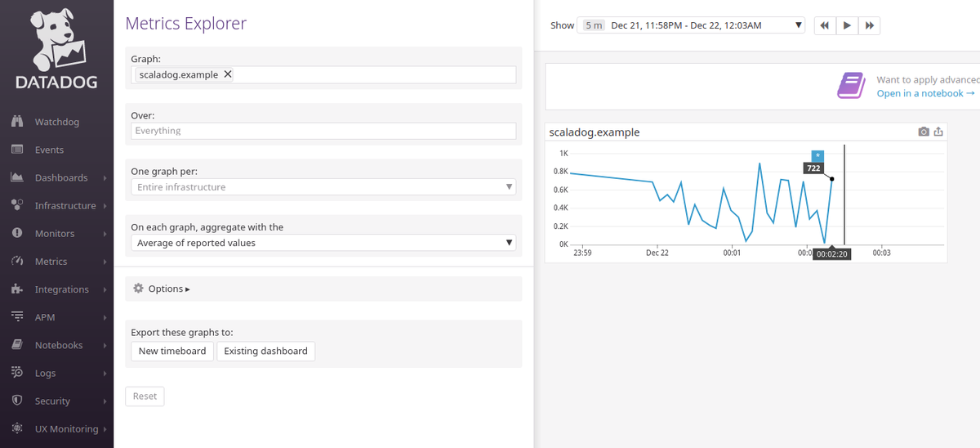Click the Metrics gauge icon
The height and width of the screenshot is (448, 980).
tap(16, 261)
